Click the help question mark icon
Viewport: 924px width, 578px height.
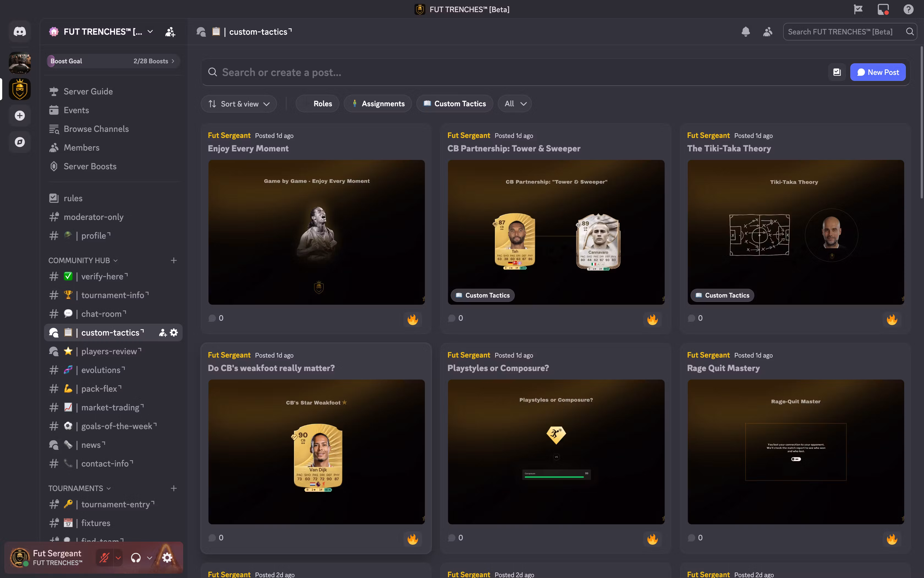coord(908,9)
